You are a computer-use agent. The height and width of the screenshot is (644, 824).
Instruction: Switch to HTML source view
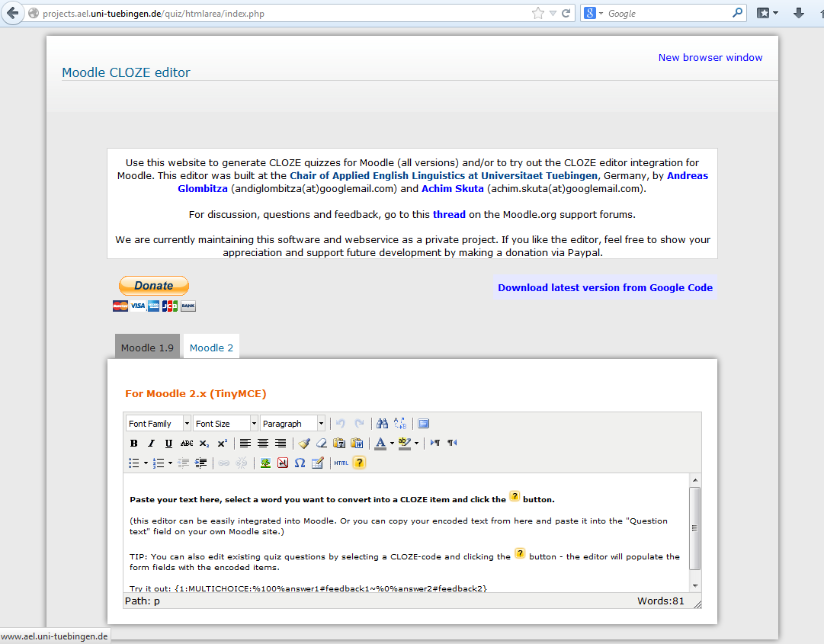click(x=340, y=463)
